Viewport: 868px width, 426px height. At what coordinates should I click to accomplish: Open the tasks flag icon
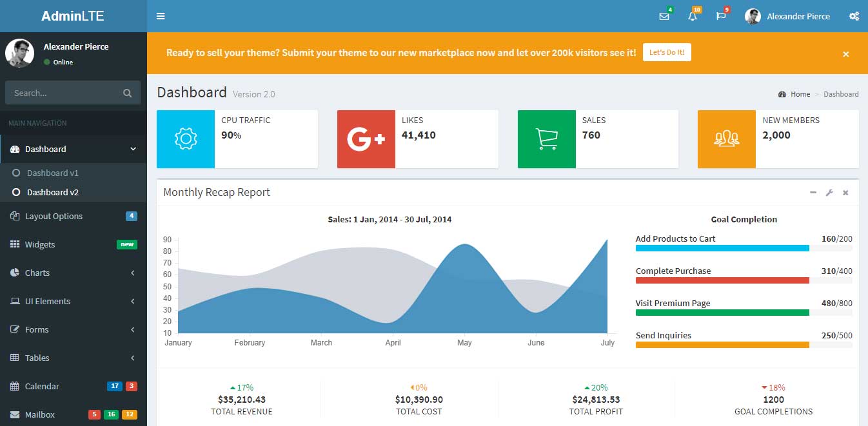tap(721, 16)
